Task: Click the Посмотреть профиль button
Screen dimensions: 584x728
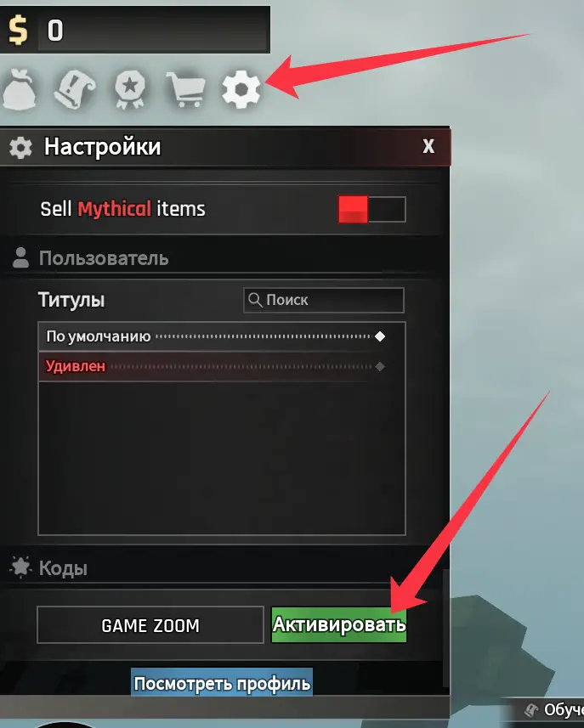Action: pos(222,682)
